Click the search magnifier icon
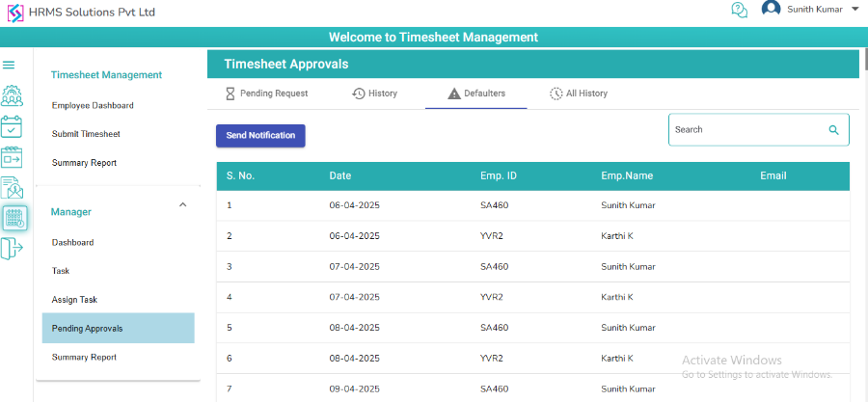 point(833,129)
